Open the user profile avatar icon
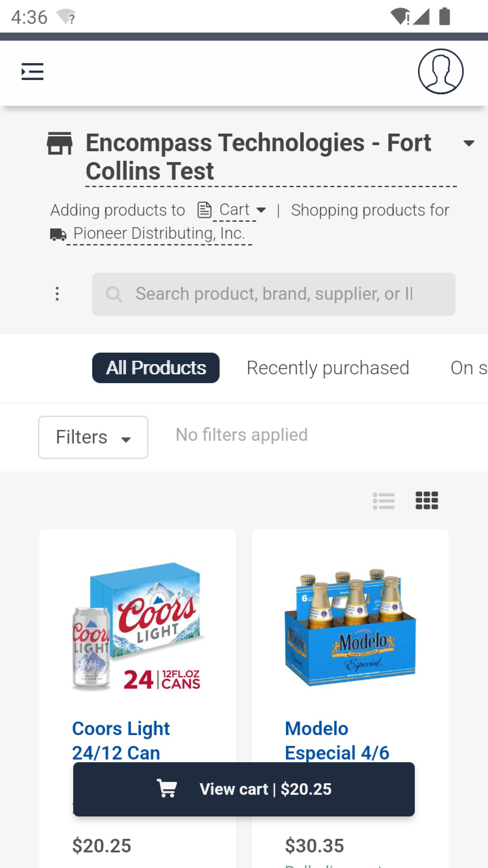 point(441,71)
